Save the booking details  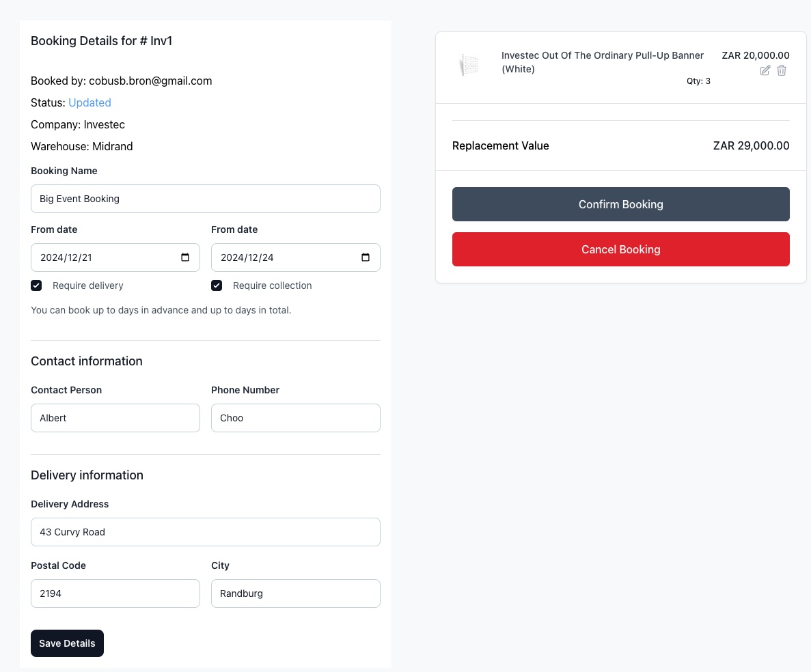point(67,643)
